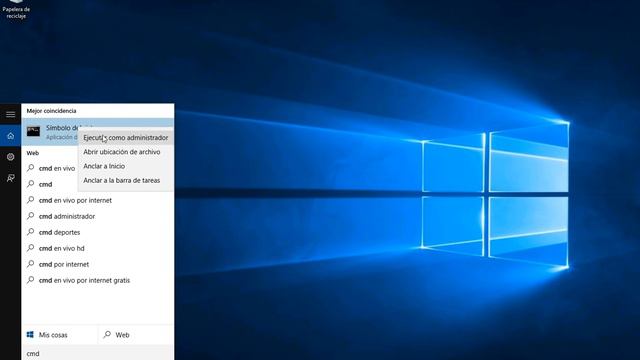Select Anclar a Inicio option
Viewport: 640px width, 360px height.
(x=126, y=166)
